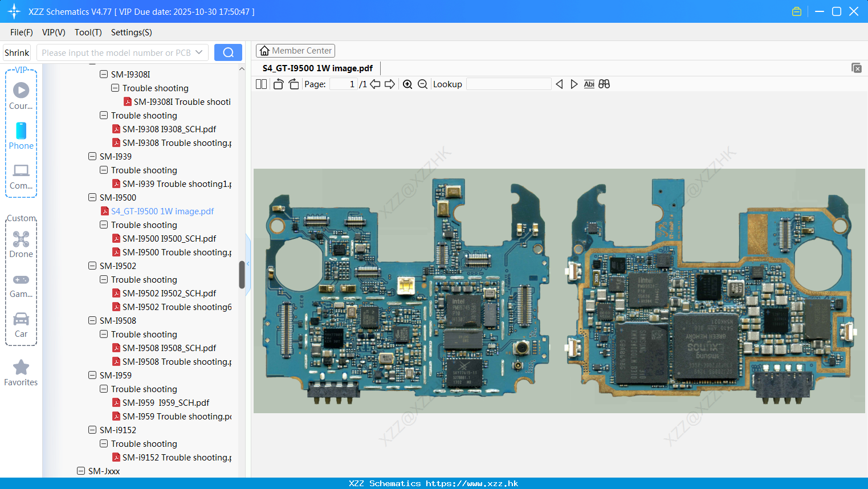Click the Abi text match icon
This screenshot has height=489, width=868.
click(x=589, y=84)
